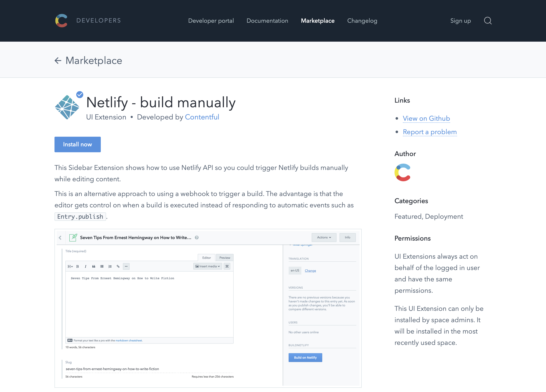Click the extension screenshot preview image
546x392 pixels.
[208, 308]
